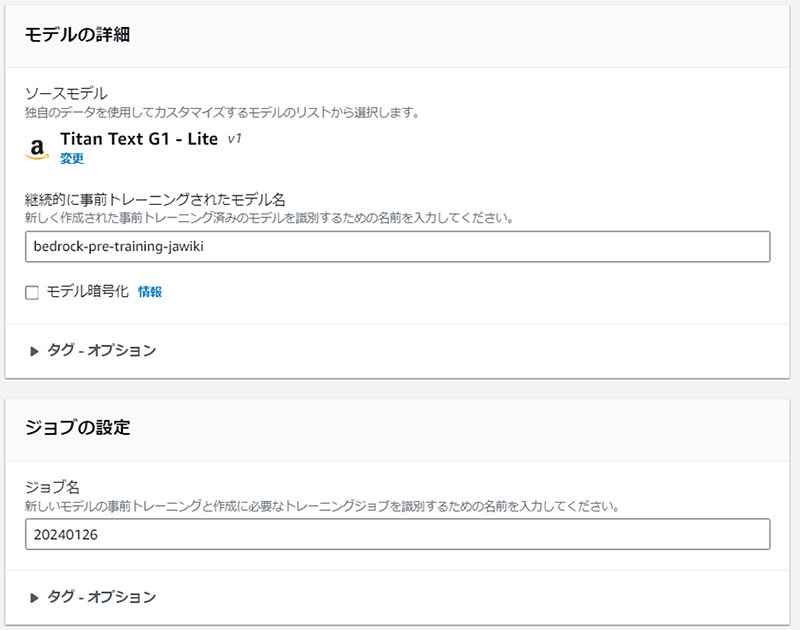Screen dimensions: 800x630
Task: Click the Amazon logo beside Titan Text
Action: 37,148
